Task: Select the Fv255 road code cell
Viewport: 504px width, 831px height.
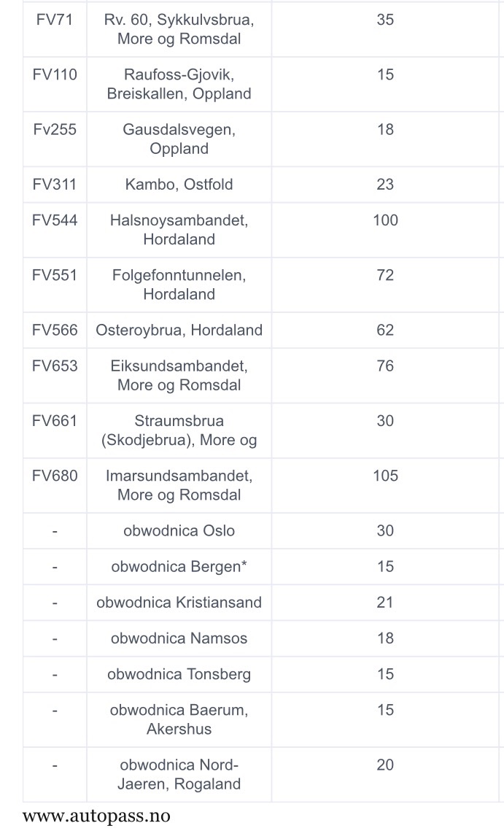Action: click(55, 139)
